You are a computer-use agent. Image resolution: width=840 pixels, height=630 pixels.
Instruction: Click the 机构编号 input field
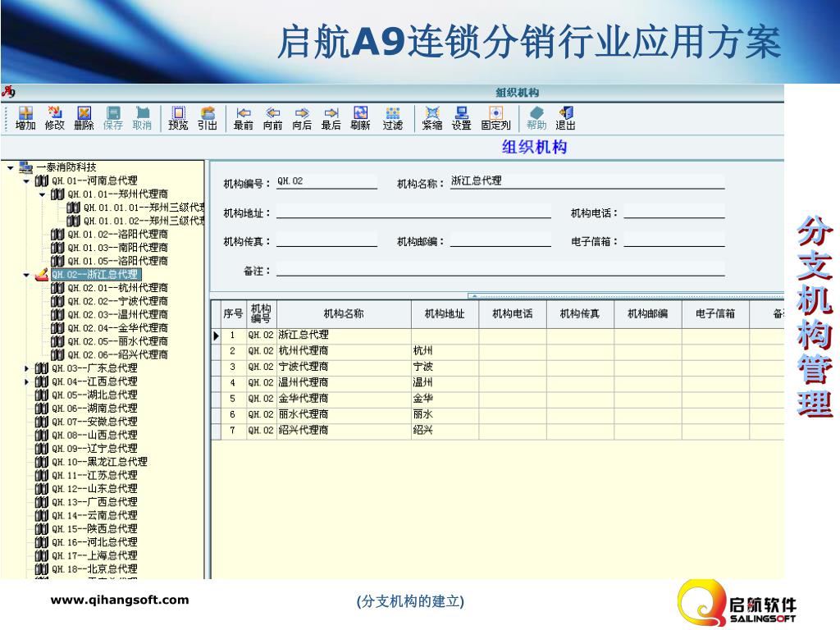(326, 181)
